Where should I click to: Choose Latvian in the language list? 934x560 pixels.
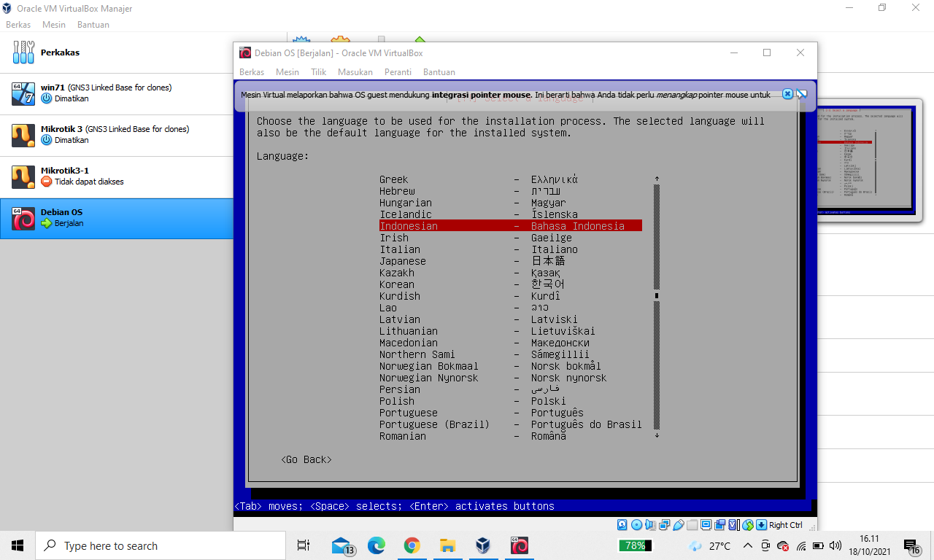[x=510, y=319]
